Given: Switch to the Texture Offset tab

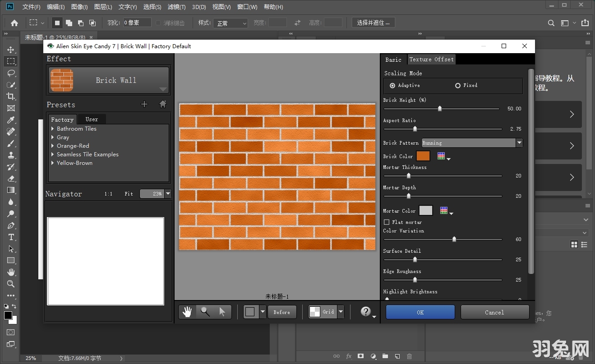Looking at the screenshot, I should (x=431, y=59).
